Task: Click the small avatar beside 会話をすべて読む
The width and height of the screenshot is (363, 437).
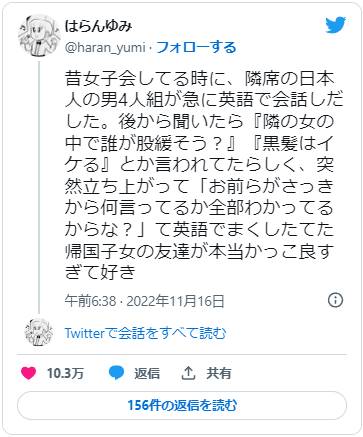Action: (x=39, y=332)
